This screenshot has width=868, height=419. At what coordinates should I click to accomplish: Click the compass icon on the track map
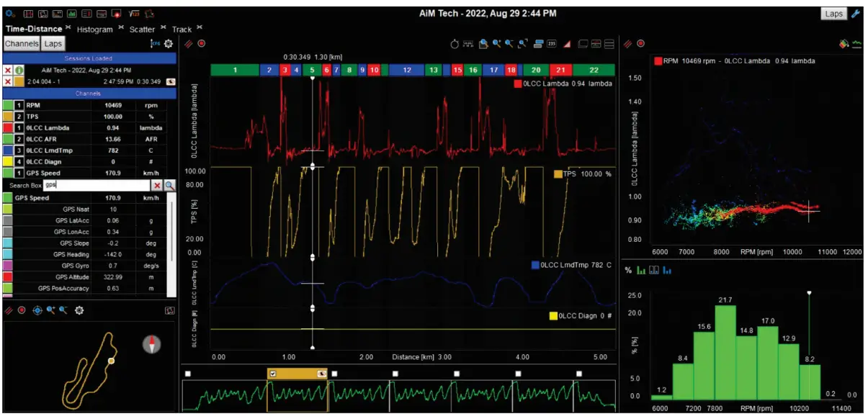click(152, 344)
